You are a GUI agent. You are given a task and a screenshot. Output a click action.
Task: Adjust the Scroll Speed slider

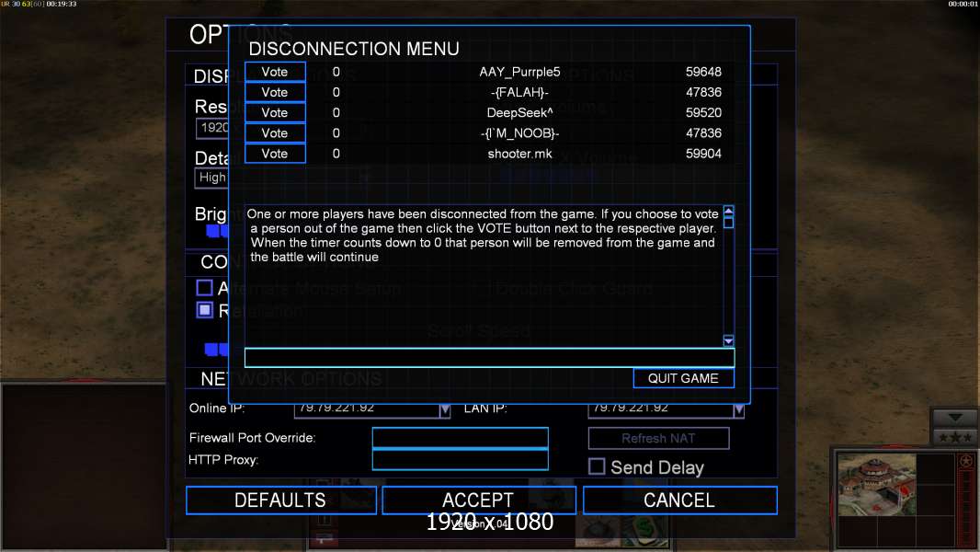[x=217, y=349]
